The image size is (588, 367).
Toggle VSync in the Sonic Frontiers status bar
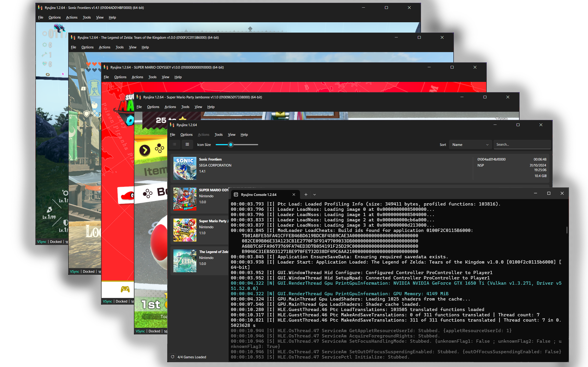tap(42, 242)
